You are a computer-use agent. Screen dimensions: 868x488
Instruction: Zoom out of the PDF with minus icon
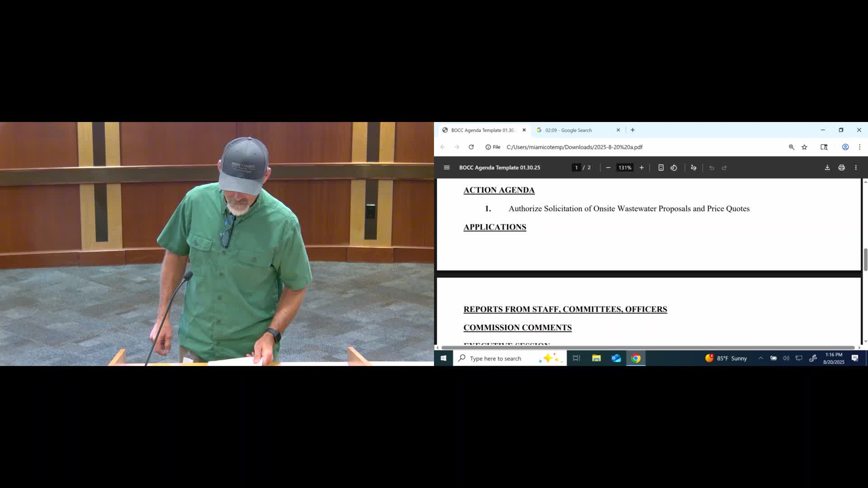click(608, 167)
